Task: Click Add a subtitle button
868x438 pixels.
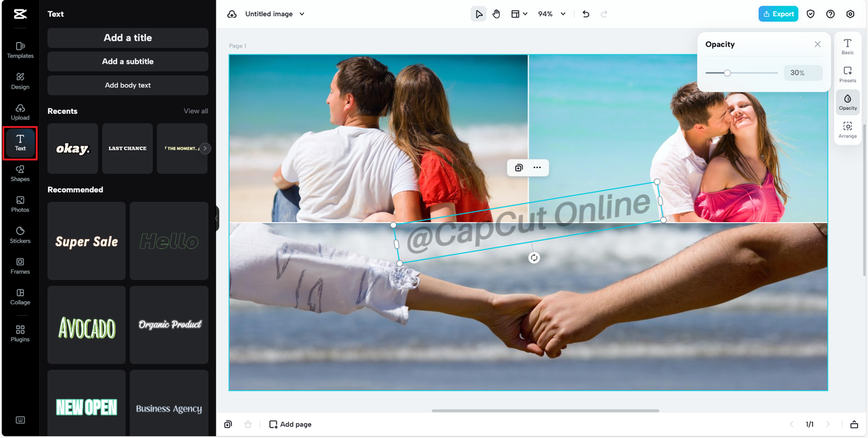Action: coord(127,62)
